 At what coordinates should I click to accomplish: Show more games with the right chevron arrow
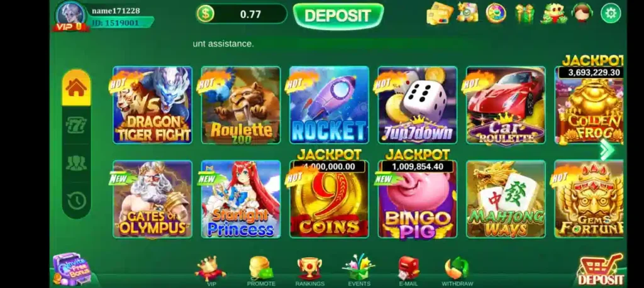pos(607,150)
